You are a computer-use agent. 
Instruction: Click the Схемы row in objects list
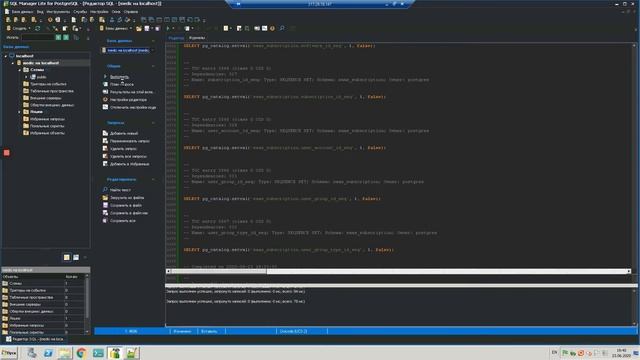tap(42, 283)
